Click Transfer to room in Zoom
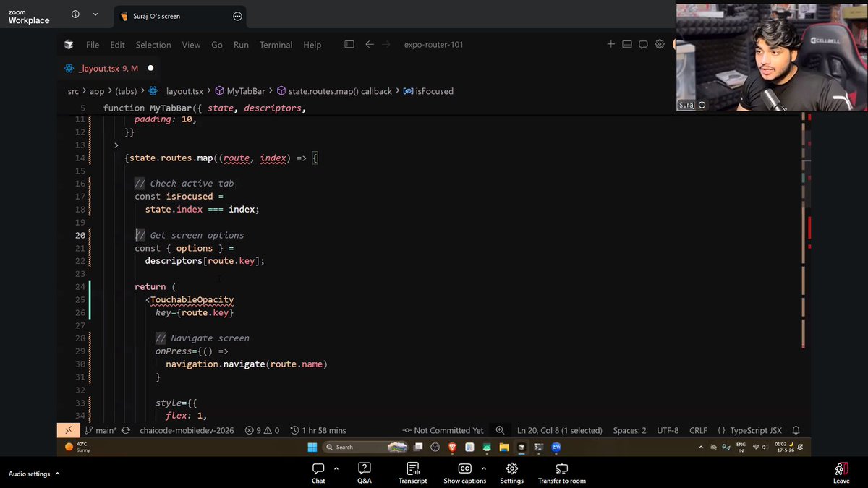868x488 pixels. [x=561, y=474]
